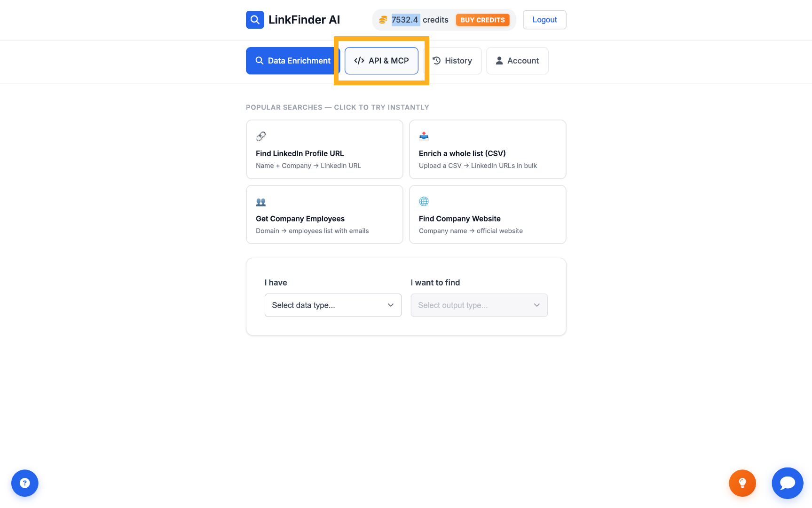Click the History clock icon
The height and width of the screenshot is (508, 812).
coord(437,61)
